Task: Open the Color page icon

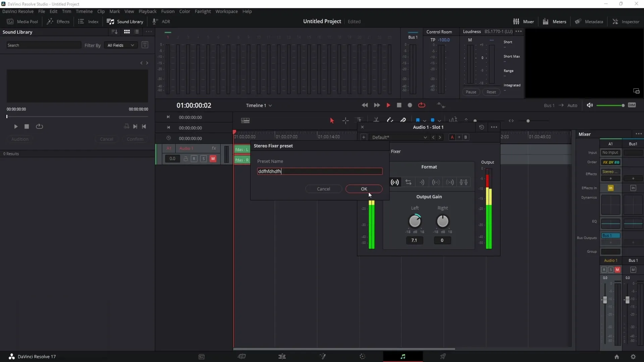Action: (362, 357)
